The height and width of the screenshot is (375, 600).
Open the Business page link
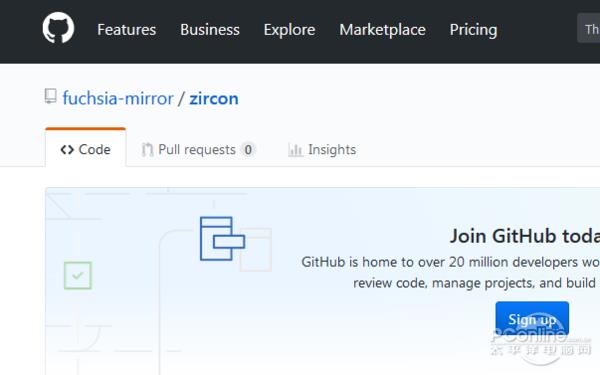[210, 30]
